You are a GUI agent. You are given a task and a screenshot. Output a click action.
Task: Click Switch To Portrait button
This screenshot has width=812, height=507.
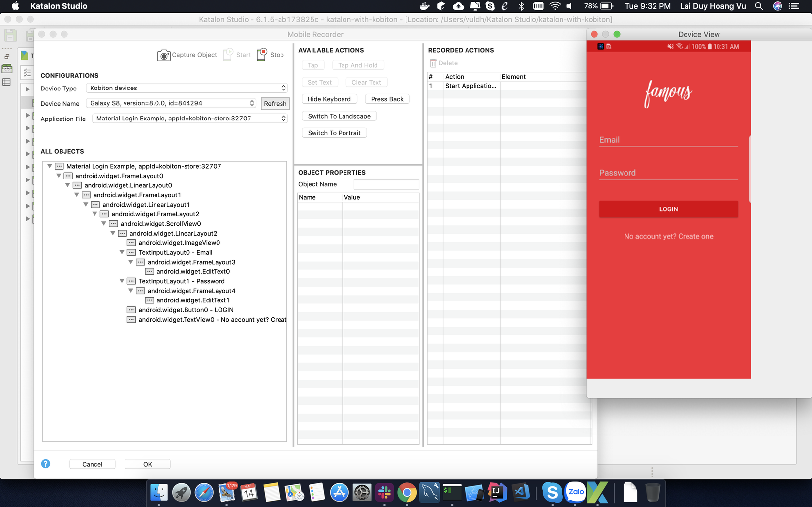tap(334, 133)
